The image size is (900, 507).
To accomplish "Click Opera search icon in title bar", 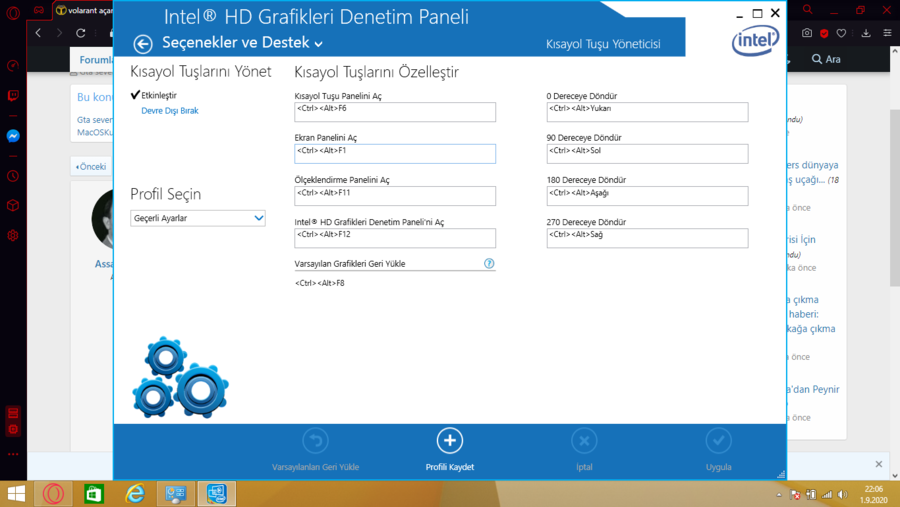I will pyautogui.click(x=808, y=10).
